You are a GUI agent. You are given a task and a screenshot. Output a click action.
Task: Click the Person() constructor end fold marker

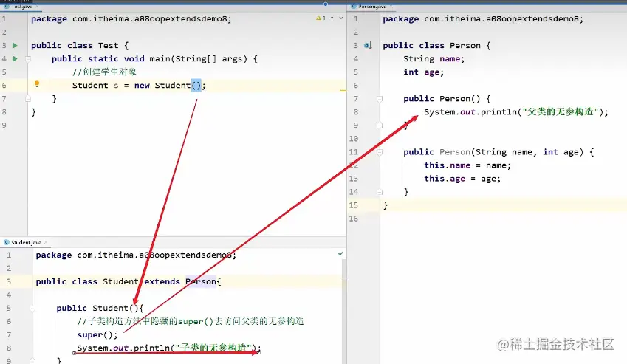click(x=380, y=125)
